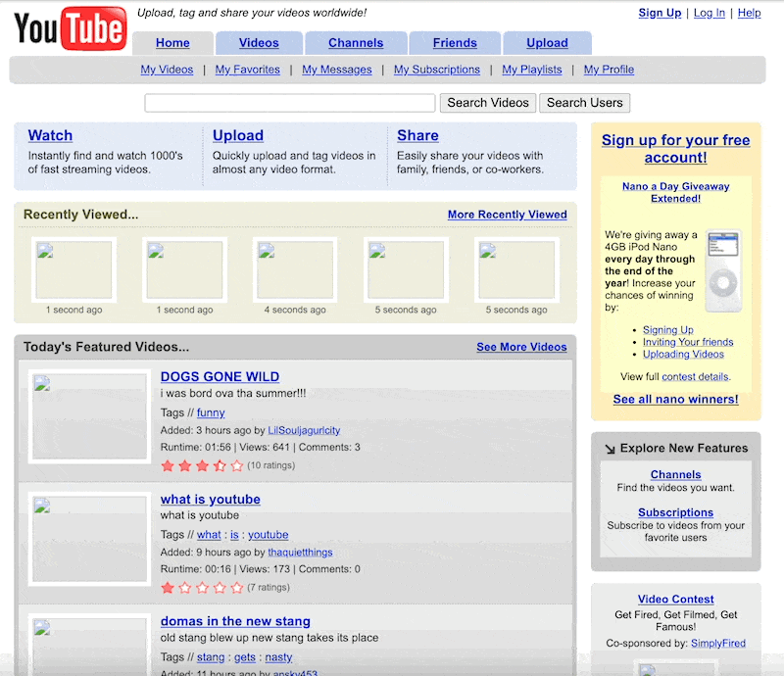Open My Favorites link
This screenshot has height=676, width=784.
[248, 70]
